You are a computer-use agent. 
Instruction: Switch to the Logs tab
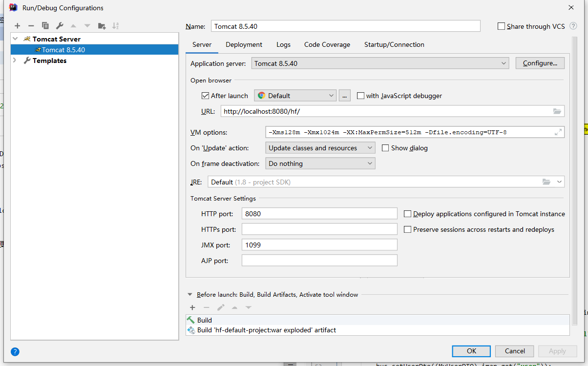[x=283, y=44]
